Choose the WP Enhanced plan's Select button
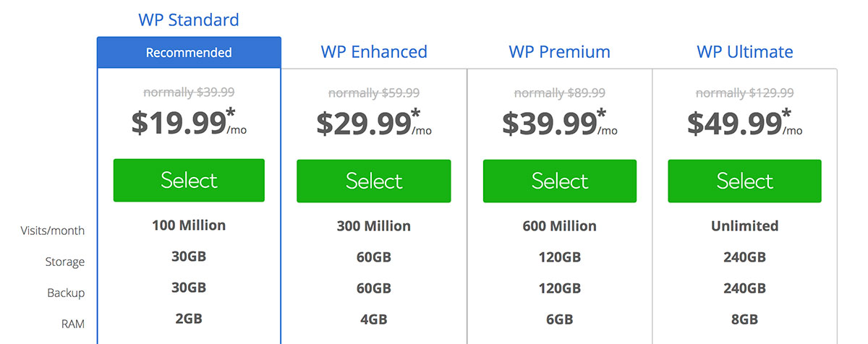 [373, 181]
